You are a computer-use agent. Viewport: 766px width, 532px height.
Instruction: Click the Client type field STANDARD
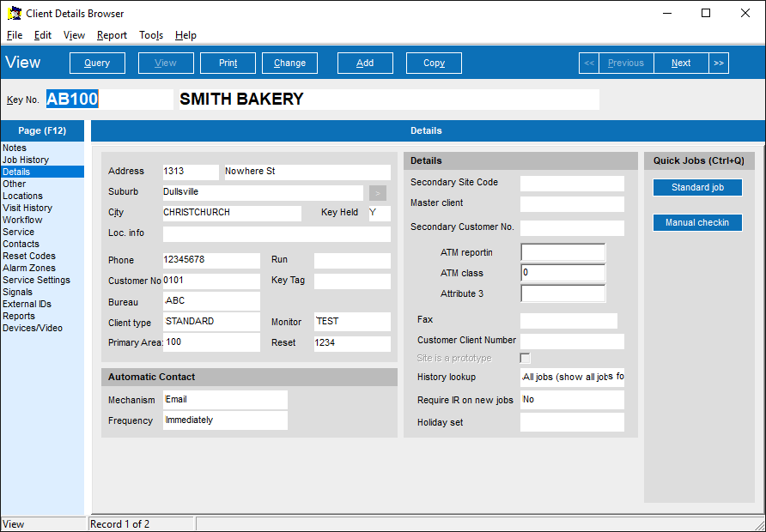point(211,322)
